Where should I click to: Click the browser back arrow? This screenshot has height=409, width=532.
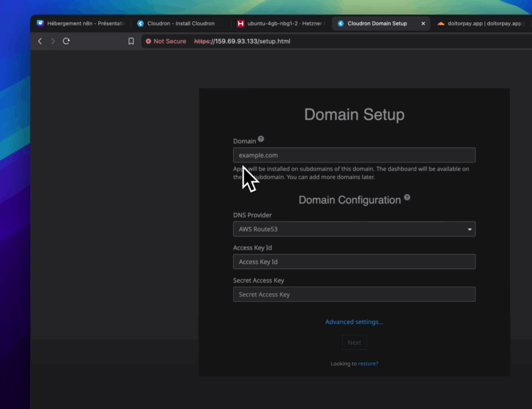pyautogui.click(x=40, y=41)
